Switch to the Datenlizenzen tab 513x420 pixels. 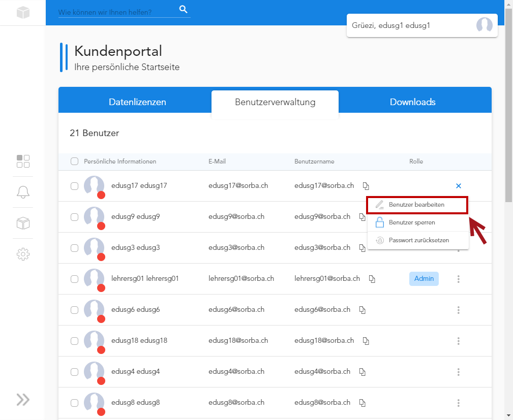pos(137,102)
